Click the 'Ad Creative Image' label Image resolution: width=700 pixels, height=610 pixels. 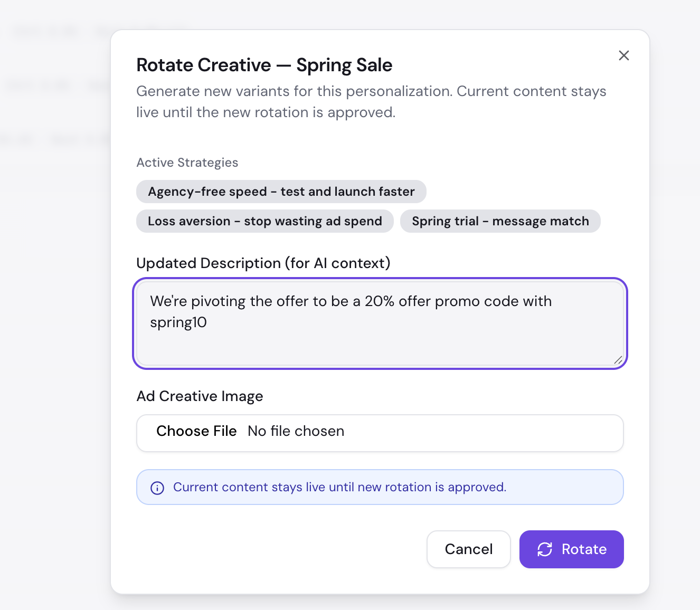click(200, 396)
